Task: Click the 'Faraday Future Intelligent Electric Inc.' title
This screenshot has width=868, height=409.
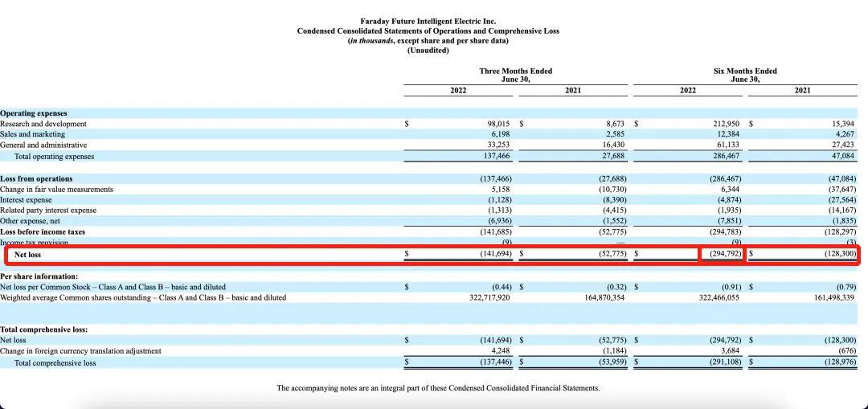Action: (x=428, y=22)
